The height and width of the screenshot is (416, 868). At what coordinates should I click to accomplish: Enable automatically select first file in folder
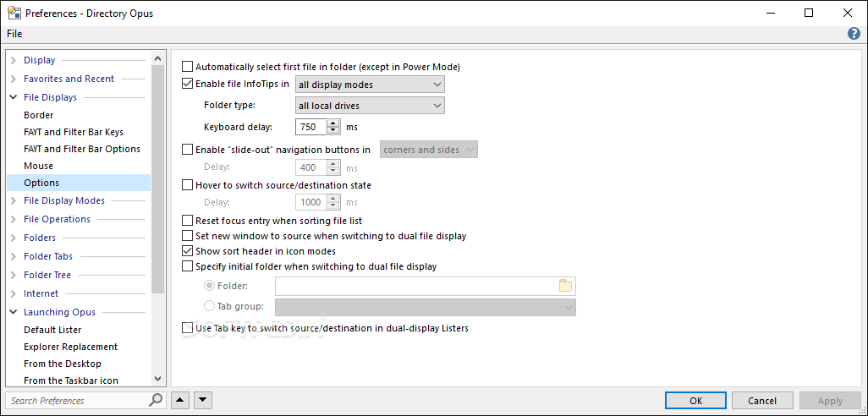(x=188, y=67)
